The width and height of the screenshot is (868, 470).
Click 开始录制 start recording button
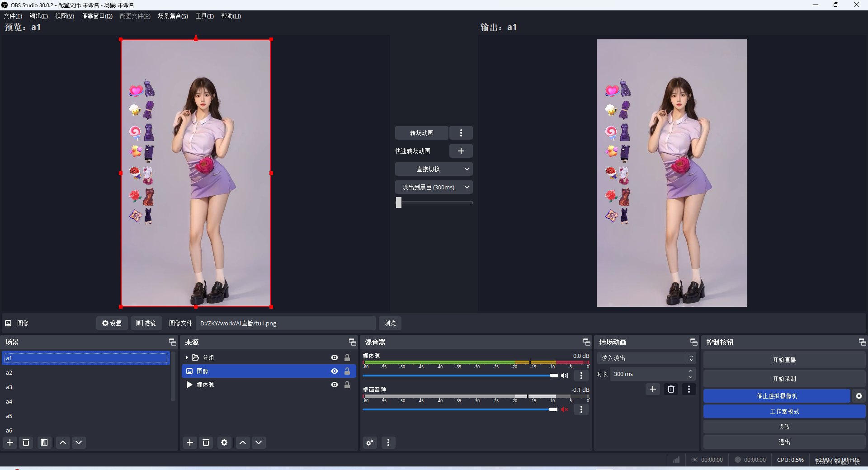784,379
